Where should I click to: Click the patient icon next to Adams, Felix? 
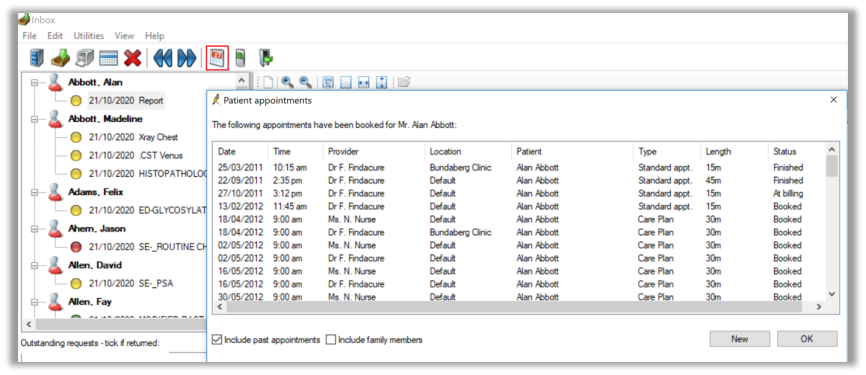coord(55,192)
